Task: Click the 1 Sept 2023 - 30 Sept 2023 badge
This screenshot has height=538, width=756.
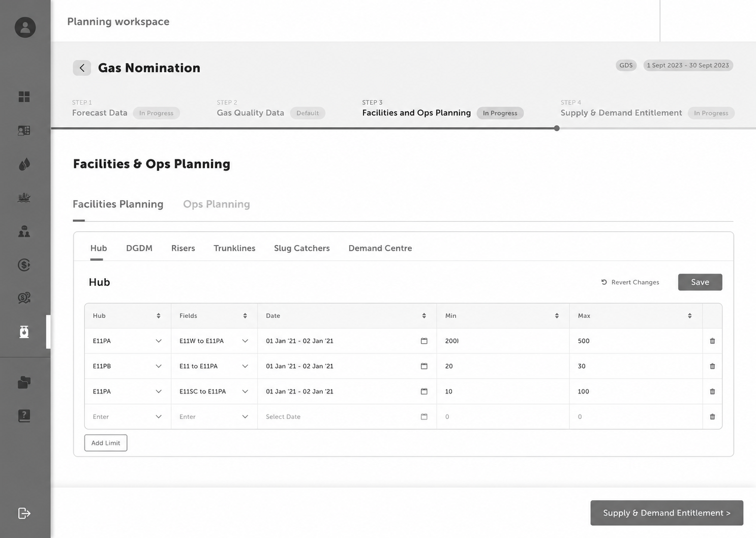Action: pos(688,65)
